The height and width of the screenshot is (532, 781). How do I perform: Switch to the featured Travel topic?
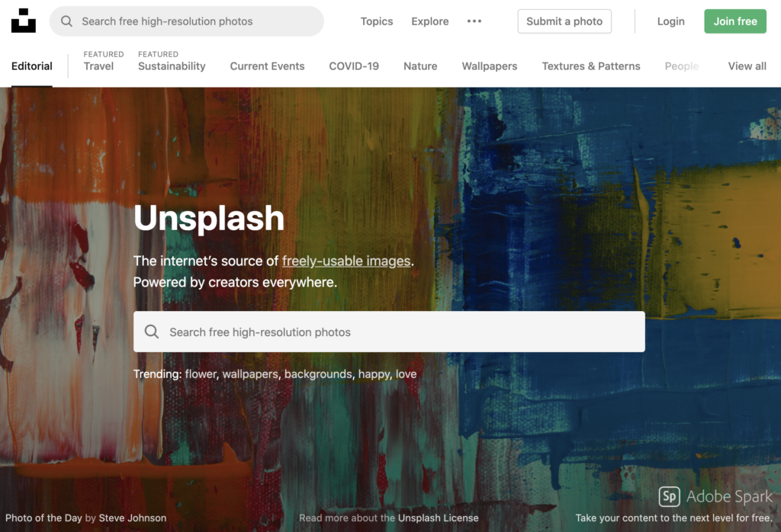[x=98, y=66]
